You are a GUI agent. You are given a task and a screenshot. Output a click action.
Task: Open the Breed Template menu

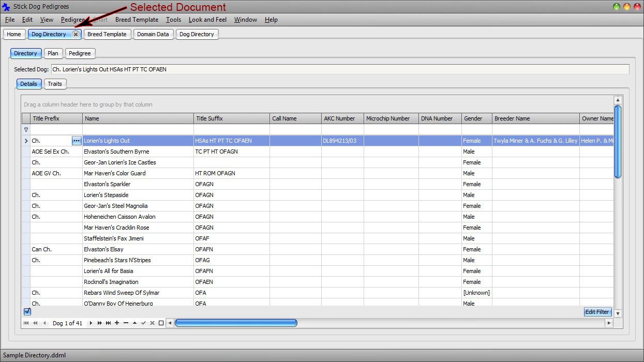(137, 20)
